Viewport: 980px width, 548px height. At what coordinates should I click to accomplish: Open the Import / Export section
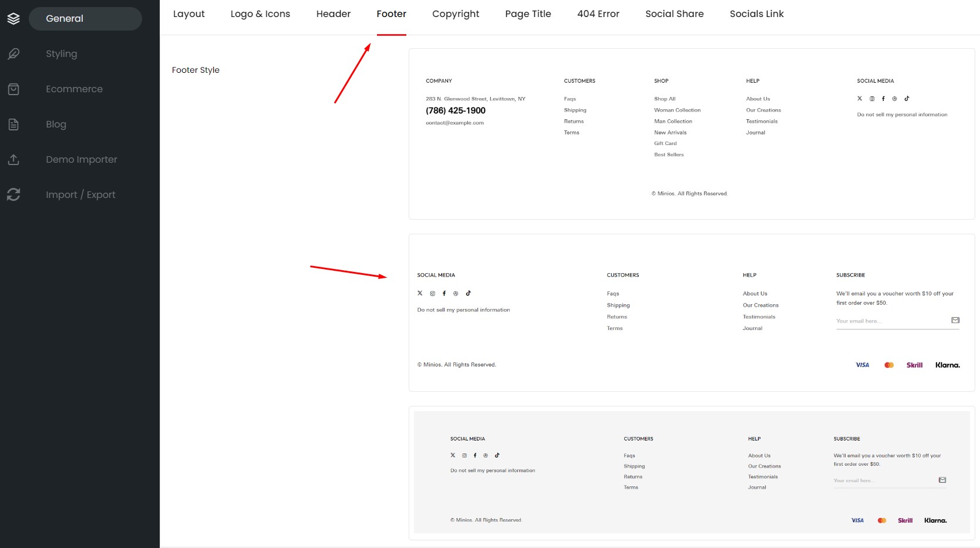80,195
